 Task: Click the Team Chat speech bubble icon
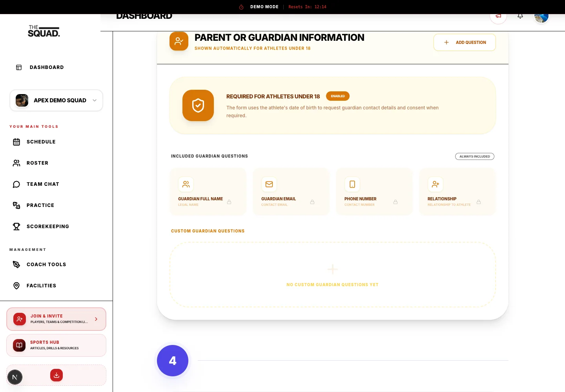click(16, 184)
